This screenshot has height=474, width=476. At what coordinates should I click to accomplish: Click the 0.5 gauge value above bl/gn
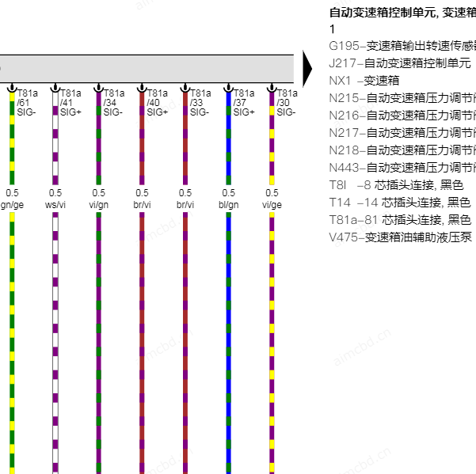click(x=229, y=193)
